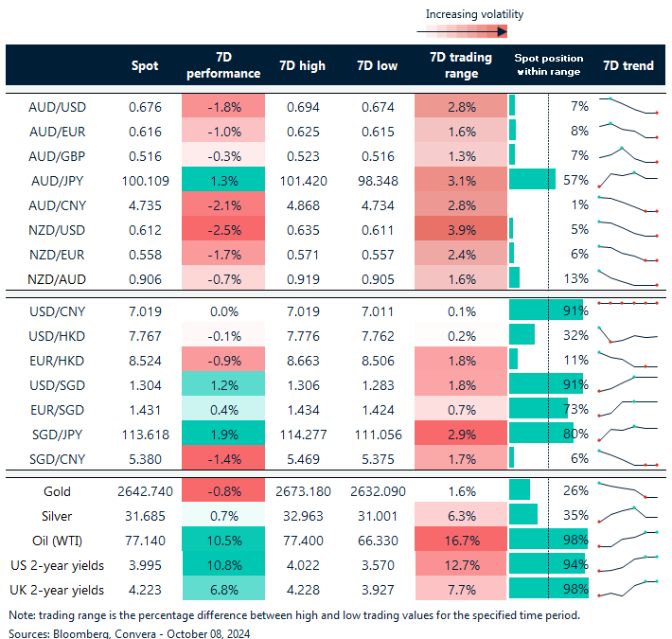Open the UK 2-year yields trend sparkline

tap(628, 589)
